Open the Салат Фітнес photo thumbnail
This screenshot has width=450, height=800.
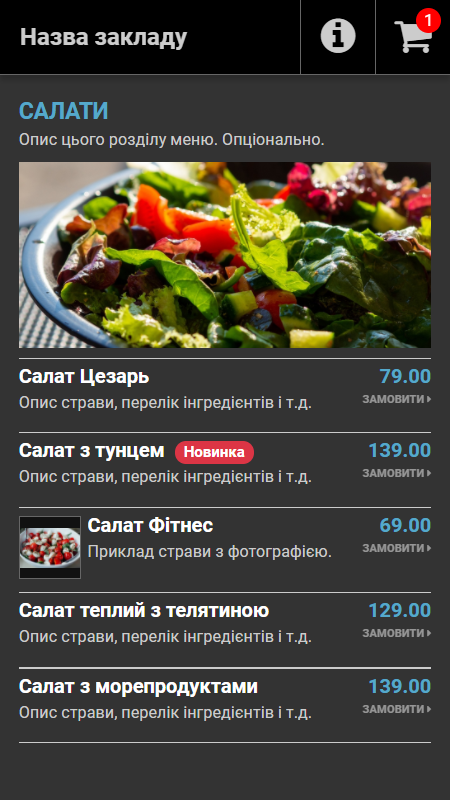point(50,547)
